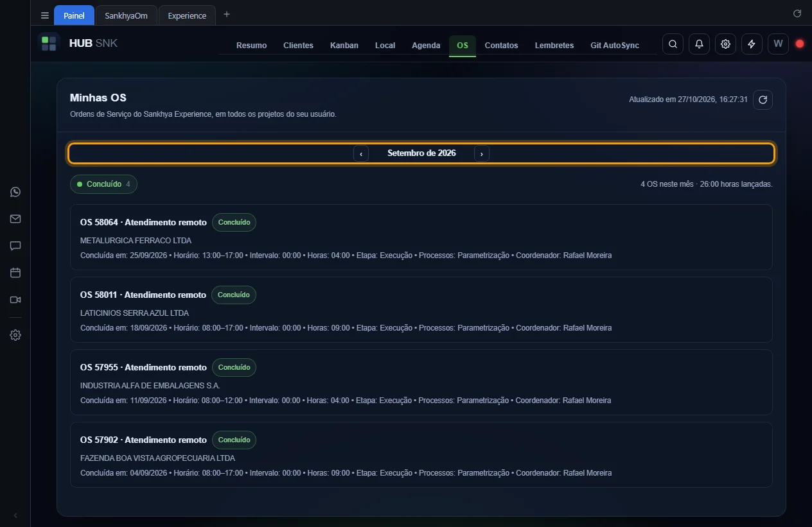Click the Setembro de 2026 month label

(421, 153)
